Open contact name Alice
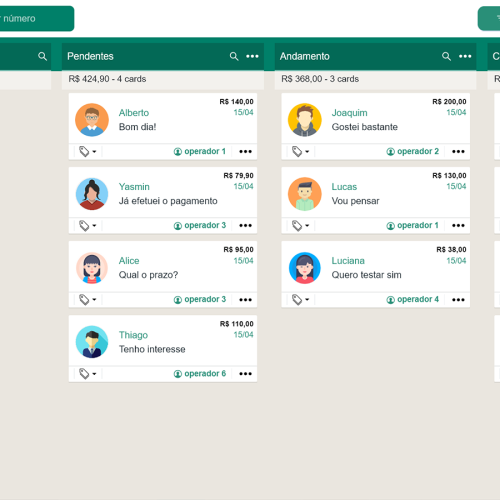This screenshot has height=500, width=500. [x=129, y=261]
